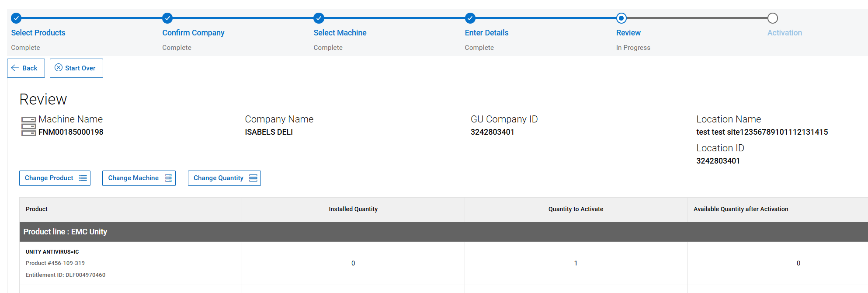
Task: Open the Confirm Company step label
Action: [193, 33]
